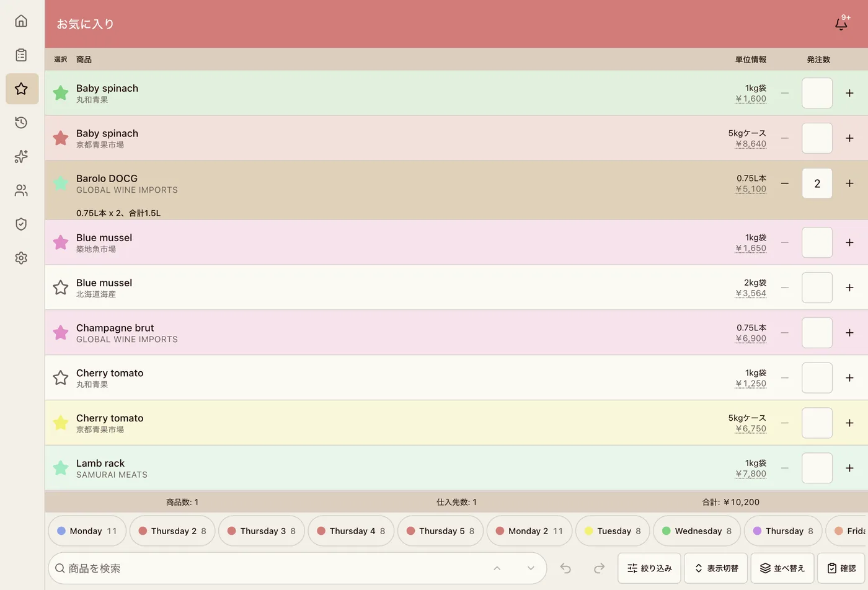The image size is (868, 590).
Task: Click quantity box for Blue mussel 築地魚市場
Action: click(x=817, y=242)
